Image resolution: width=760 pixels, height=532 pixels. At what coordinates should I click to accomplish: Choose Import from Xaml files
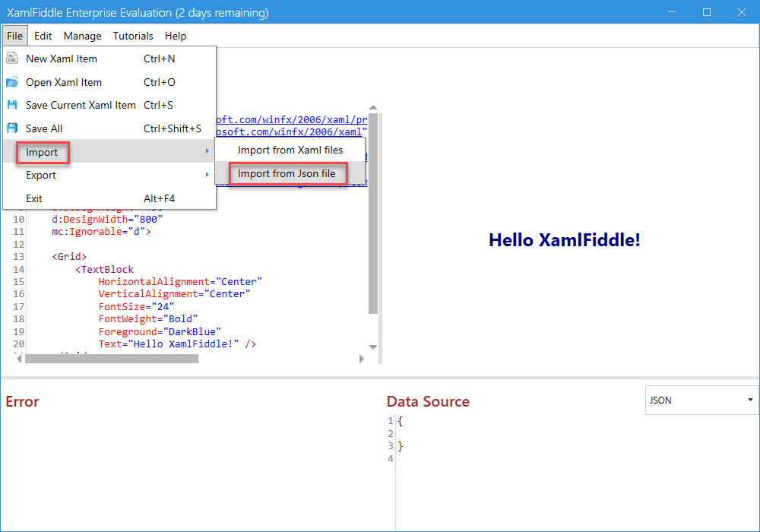click(x=290, y=150)
